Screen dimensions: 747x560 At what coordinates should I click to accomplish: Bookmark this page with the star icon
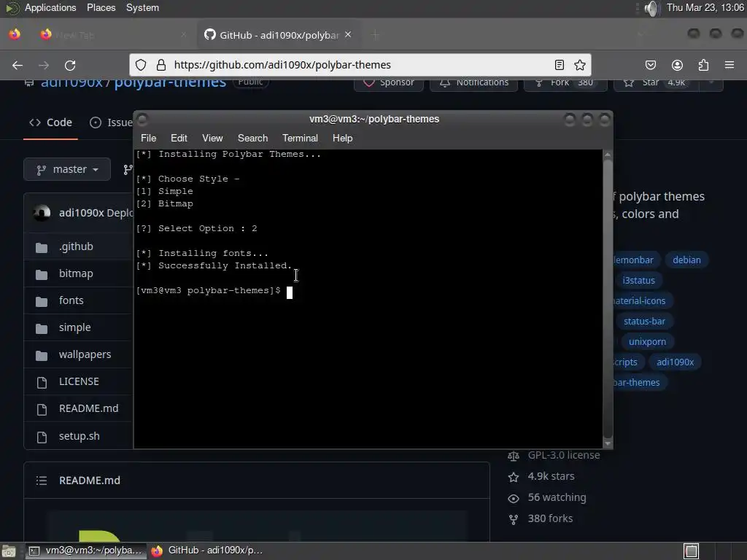click(580, 65)
